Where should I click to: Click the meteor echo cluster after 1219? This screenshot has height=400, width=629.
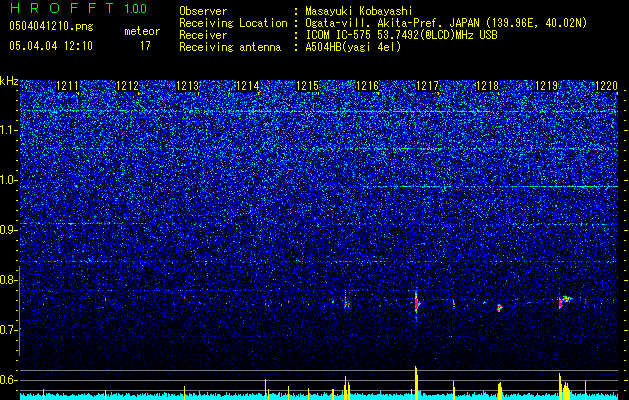pyautogui.click(x=565, y=301)
